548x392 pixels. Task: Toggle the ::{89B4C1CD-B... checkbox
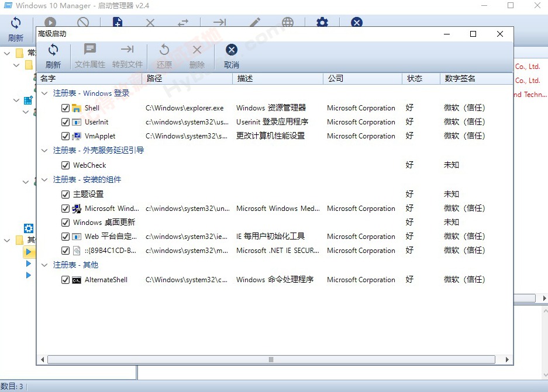pyautogui.click(x=66, y=251)
